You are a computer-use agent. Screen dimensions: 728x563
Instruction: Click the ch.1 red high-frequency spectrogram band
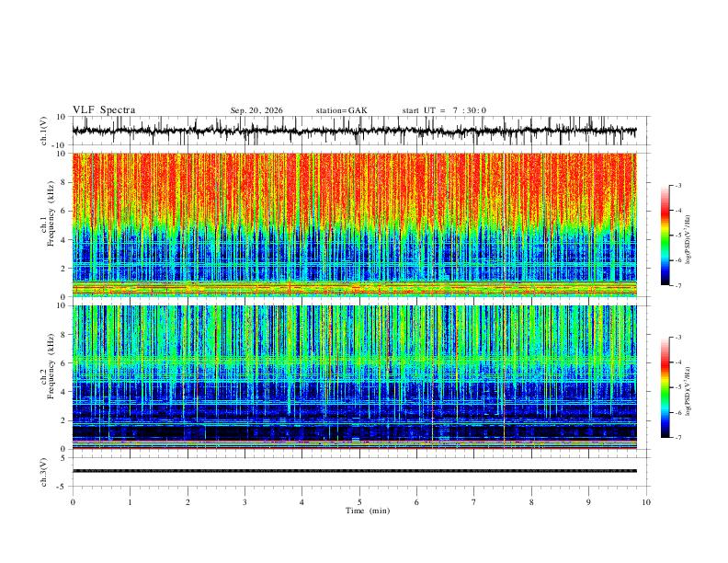(x=354, y=189)
